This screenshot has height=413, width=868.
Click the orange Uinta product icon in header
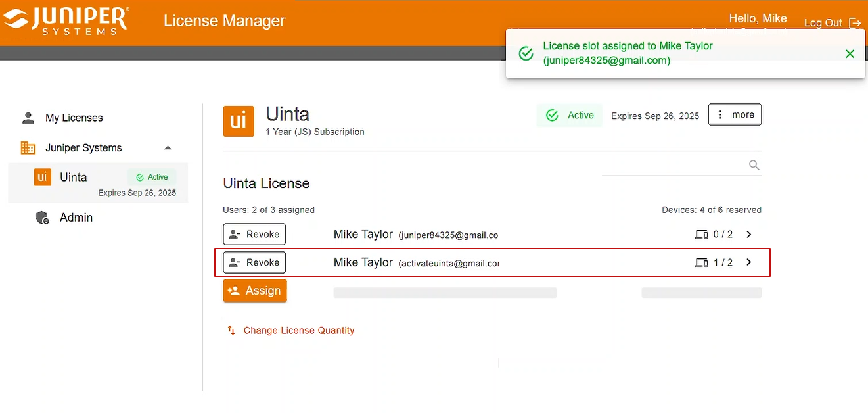pyautogui.click(x=239, y=121)
